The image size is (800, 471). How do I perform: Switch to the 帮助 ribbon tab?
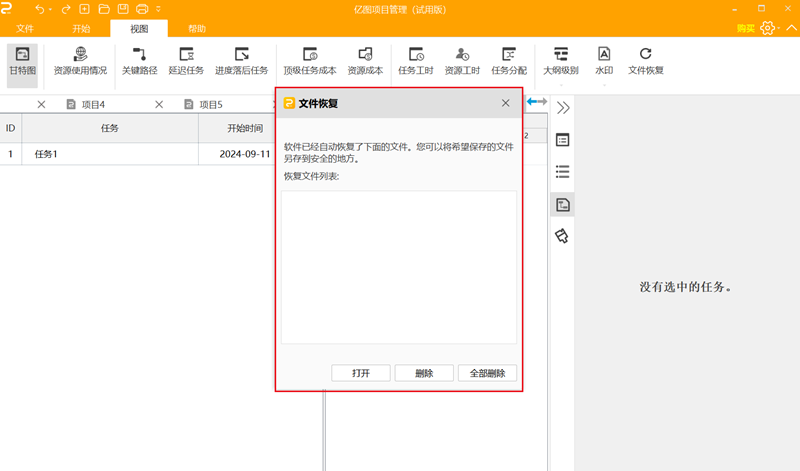pos(197,29)
